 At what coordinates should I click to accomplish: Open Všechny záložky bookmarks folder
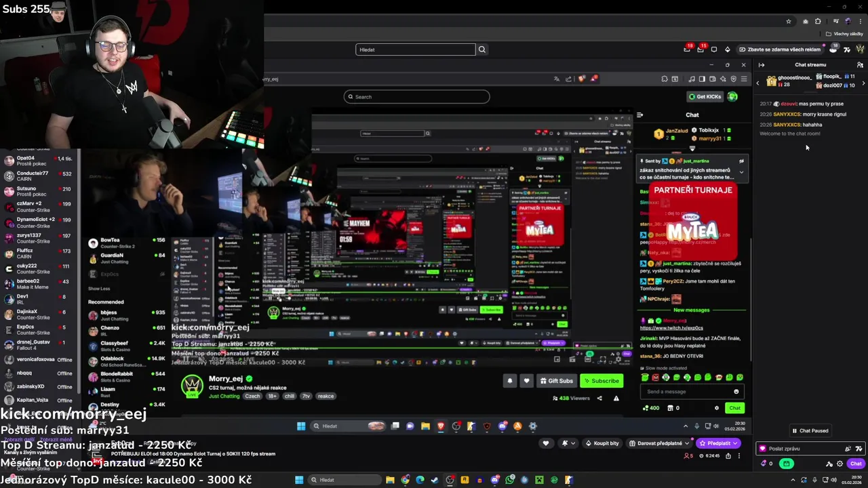(x=845, y=34)
